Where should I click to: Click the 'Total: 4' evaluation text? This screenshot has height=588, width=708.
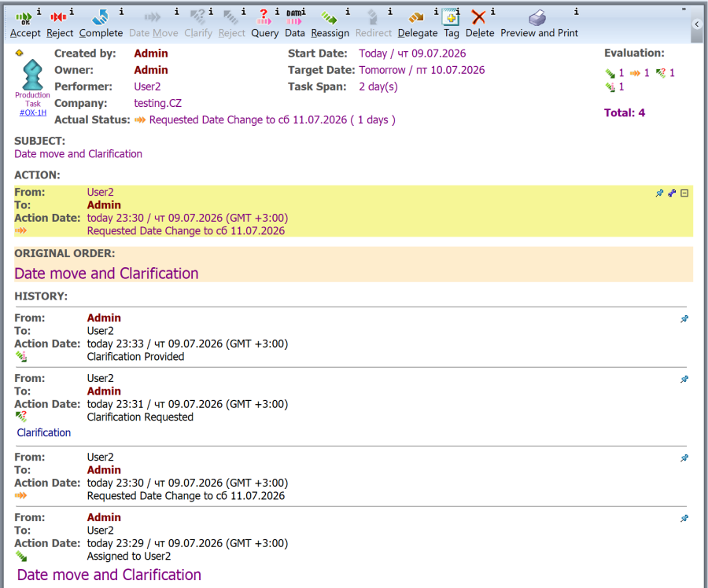pyautogui.click(x=625, y=113)
